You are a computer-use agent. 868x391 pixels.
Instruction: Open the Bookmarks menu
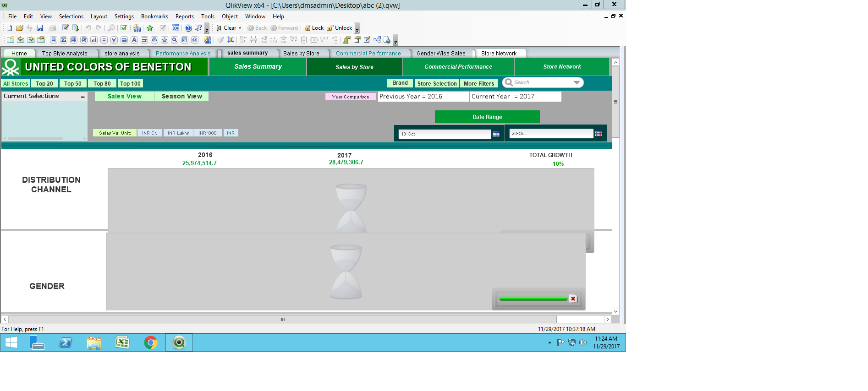pyautogui.click(x=154, y=16)
